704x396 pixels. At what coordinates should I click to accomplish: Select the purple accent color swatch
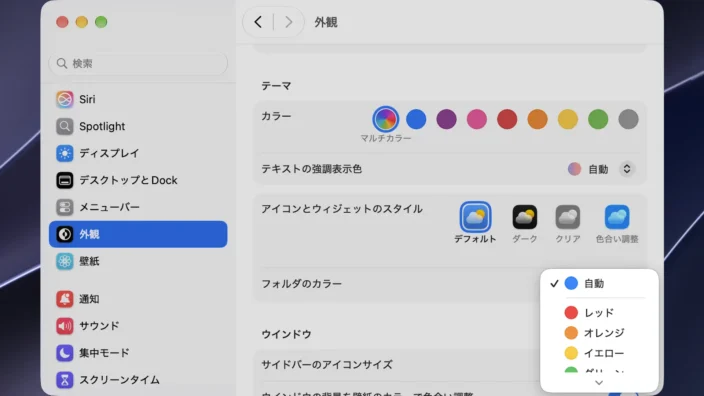click(x=446, y=119)
